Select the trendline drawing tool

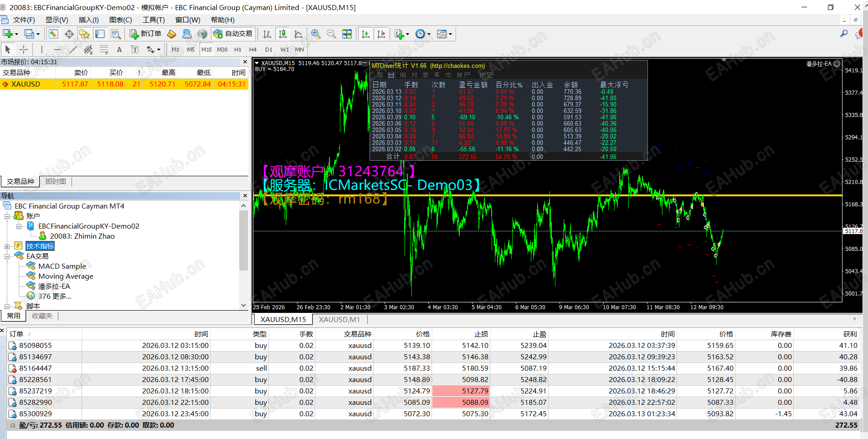click(72, 49)
